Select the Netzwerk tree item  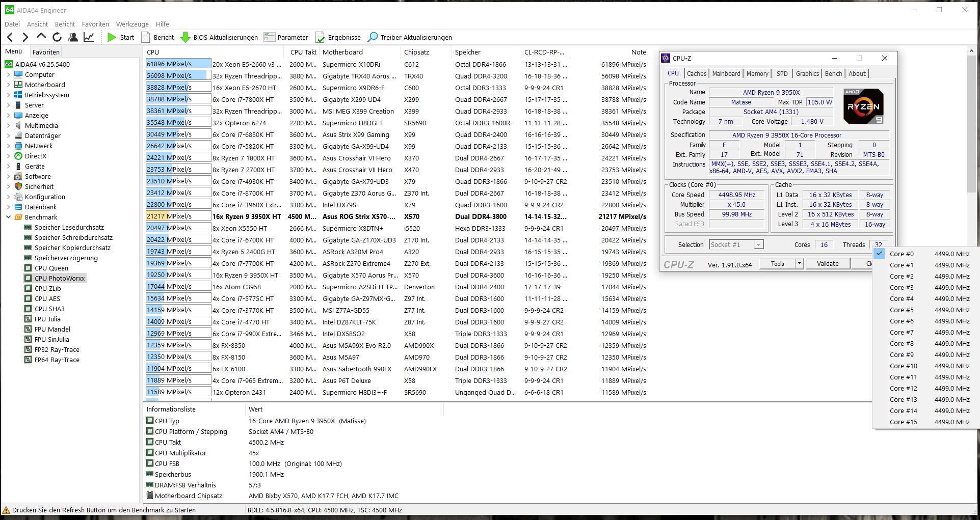tap(39, 146)
